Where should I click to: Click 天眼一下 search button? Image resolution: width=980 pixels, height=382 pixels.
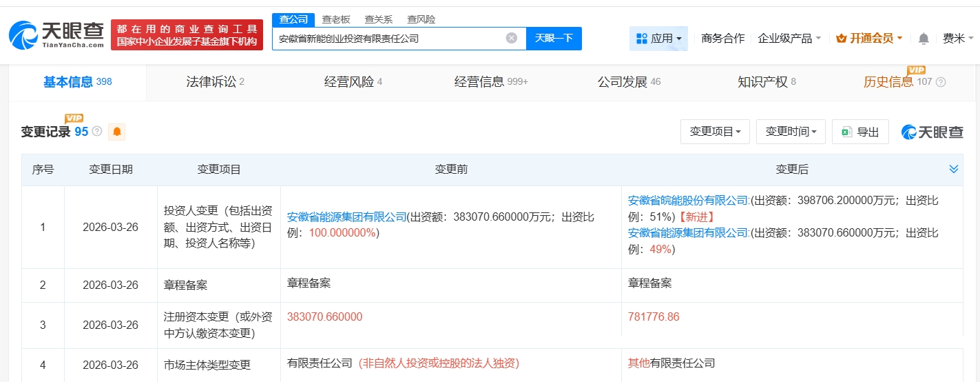pos(554,38)
